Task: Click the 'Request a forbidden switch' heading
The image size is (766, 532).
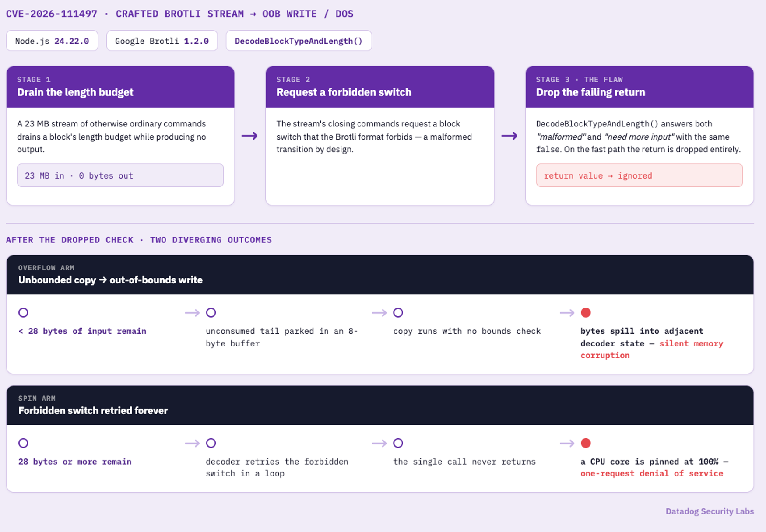Action: tap(344, 92)
